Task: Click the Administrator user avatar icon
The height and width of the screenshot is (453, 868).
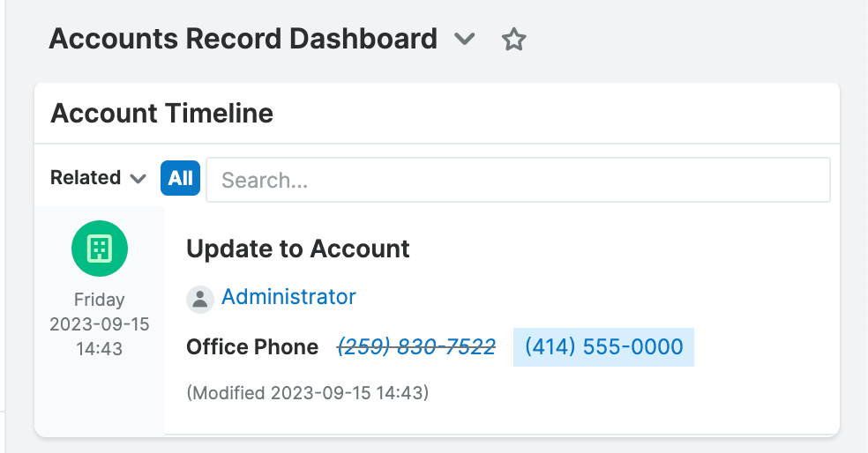Action: (x=200, y=299)
